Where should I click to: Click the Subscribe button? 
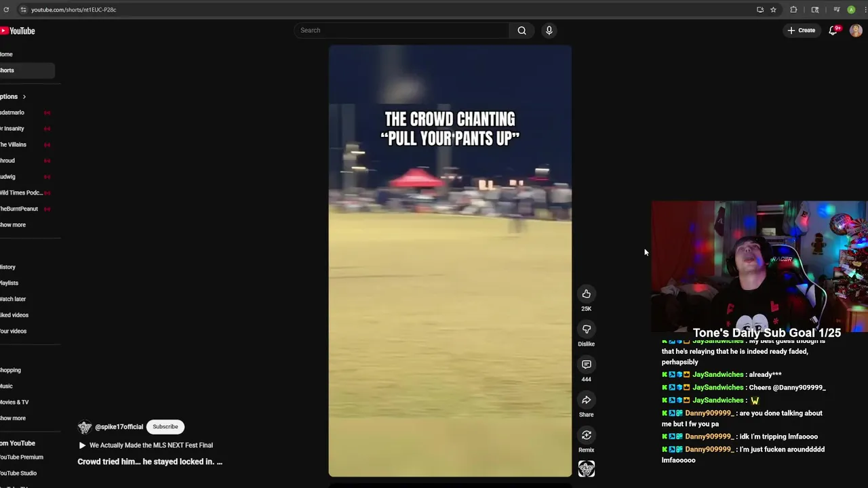165,427
